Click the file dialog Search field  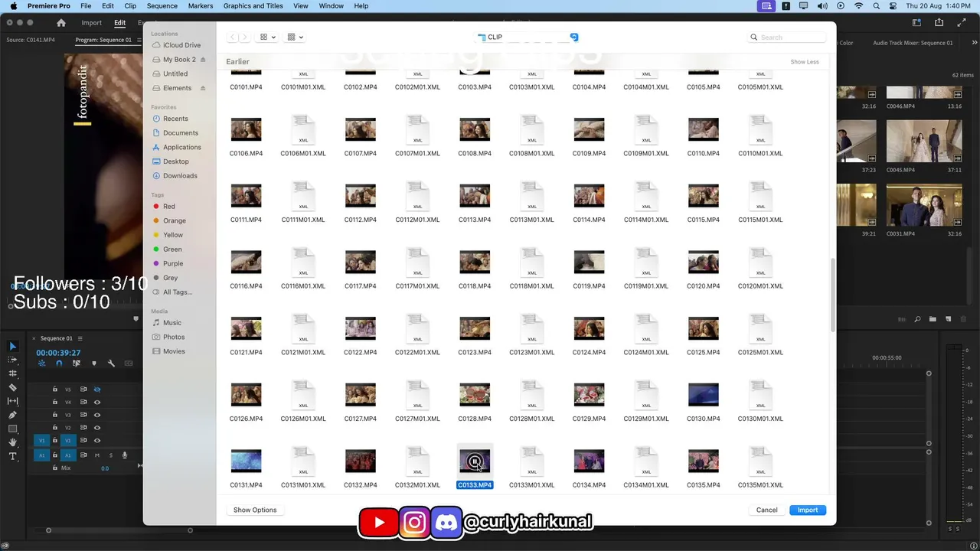click(788, 37)
